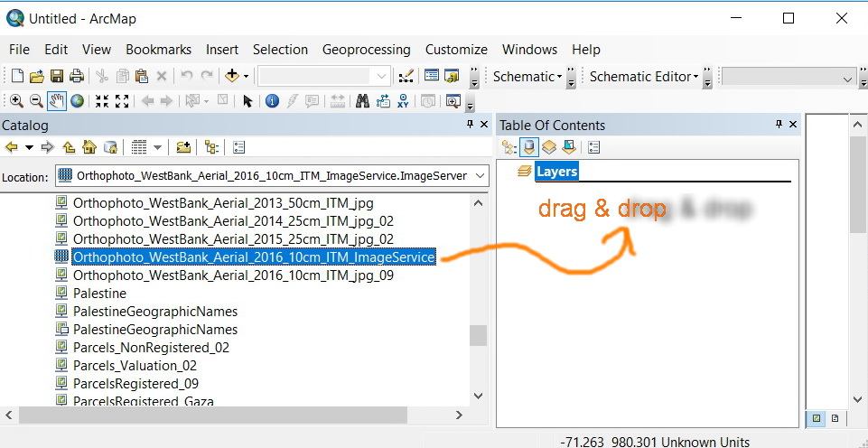Select the Layers data frame

[x=557, y=172]
